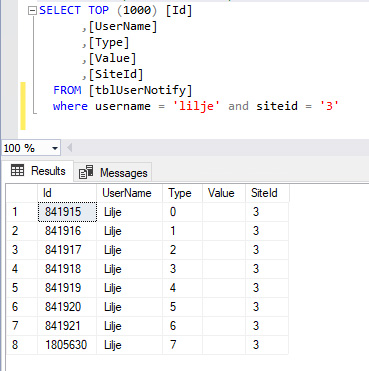The width and height of the screenshot is (369, 371).
Task: Switch to the Results tab
Action: (39, 171)
